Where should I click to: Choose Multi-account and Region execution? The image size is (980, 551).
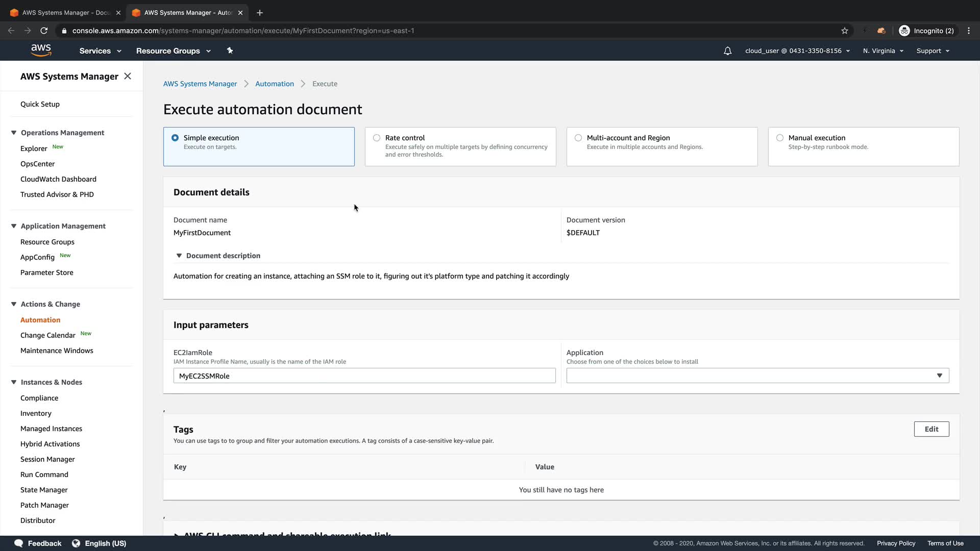pos(578,138)
